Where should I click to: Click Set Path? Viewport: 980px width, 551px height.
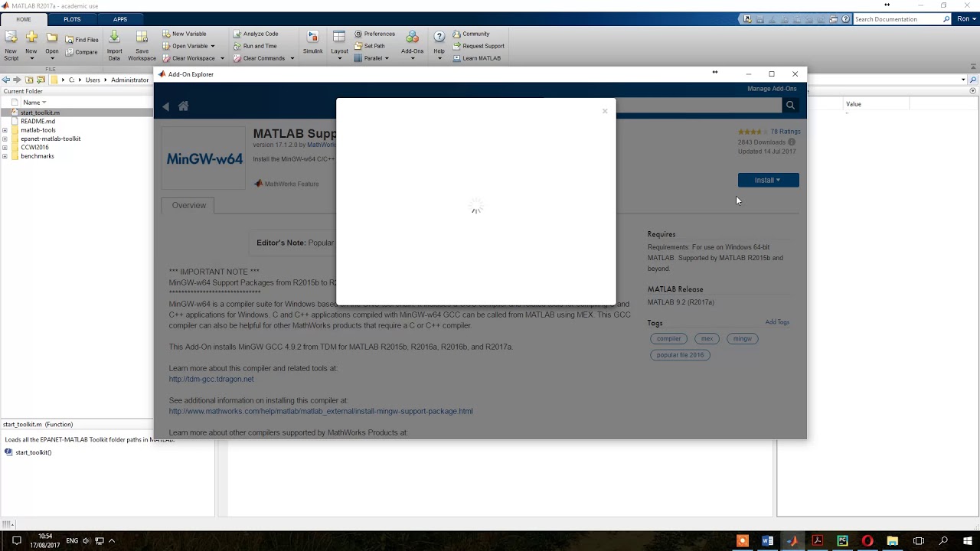tap(369, 46)
